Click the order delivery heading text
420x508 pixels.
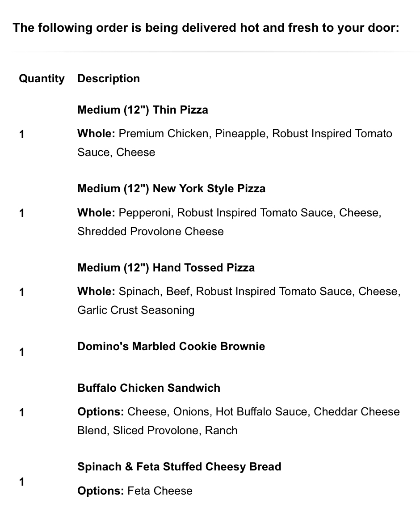[x=206, y=28]
